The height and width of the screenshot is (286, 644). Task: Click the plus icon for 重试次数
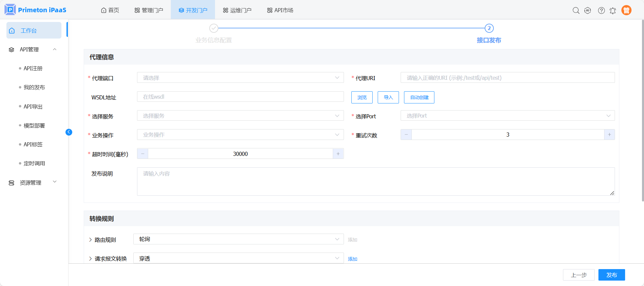[609, 135]
